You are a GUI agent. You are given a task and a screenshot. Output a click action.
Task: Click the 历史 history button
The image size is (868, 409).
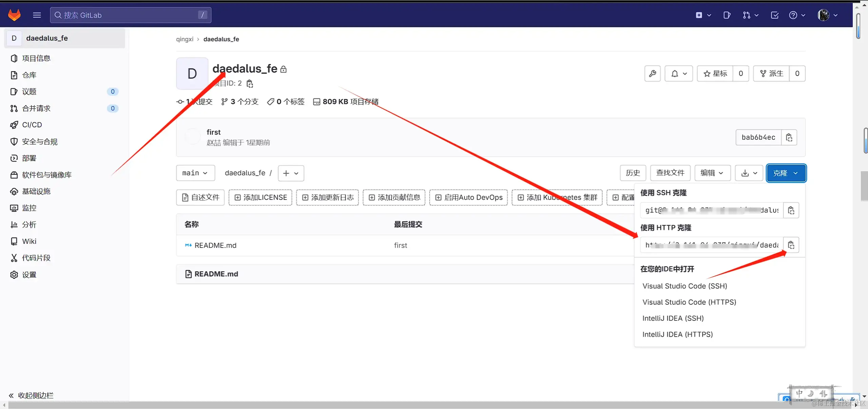click(633, 173)
